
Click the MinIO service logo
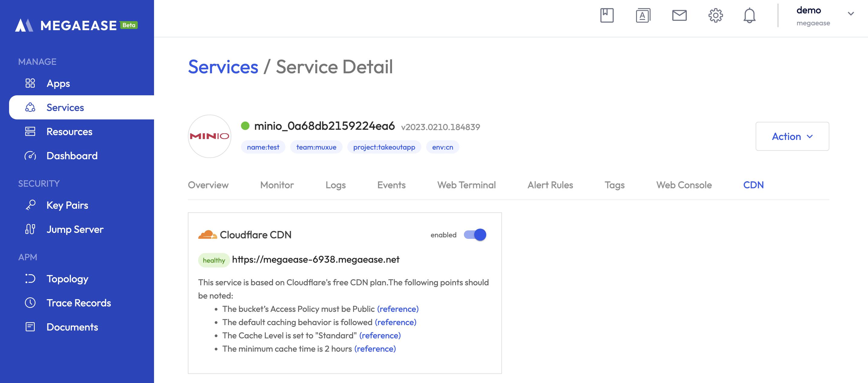[x=209, y=136]
